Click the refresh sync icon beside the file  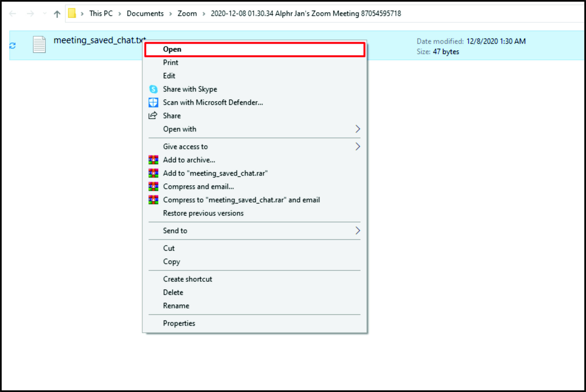coord(12,45)
